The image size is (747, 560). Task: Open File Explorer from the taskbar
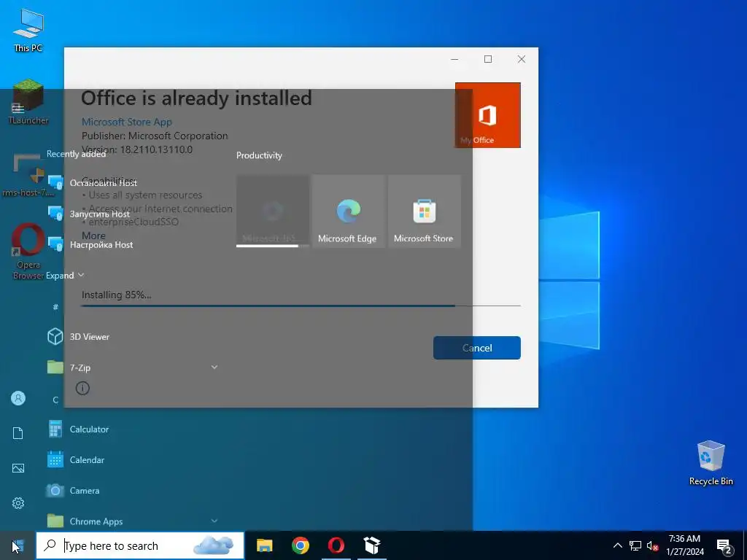coord(264,545)
